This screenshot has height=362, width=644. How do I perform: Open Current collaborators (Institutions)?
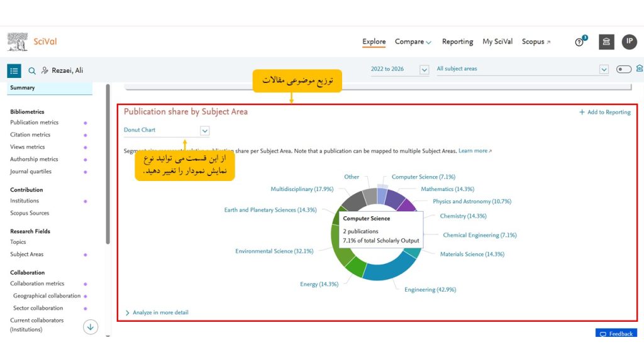point(37,325)
